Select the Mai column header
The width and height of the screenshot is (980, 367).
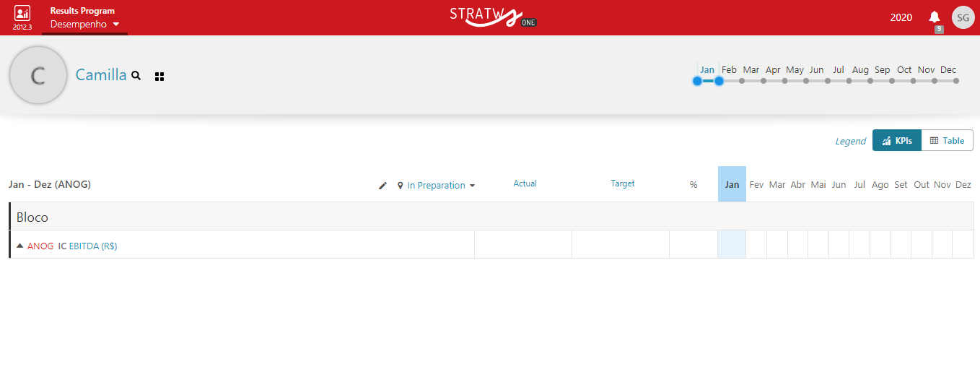click(x=818, y=185)
